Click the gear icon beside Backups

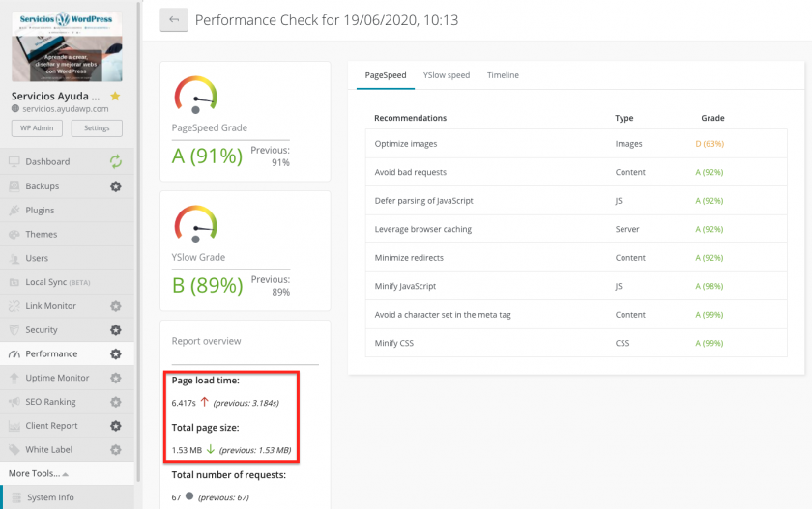116,186
